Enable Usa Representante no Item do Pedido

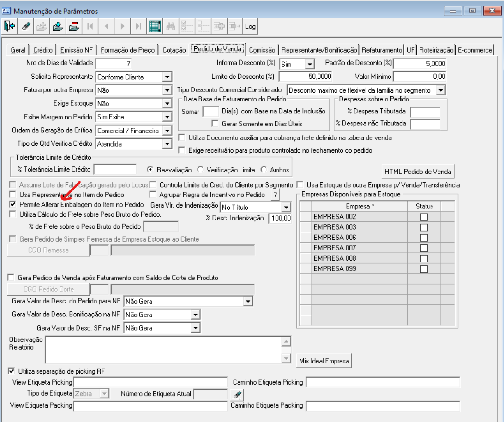pyautogui.click(x=12, y=194)
